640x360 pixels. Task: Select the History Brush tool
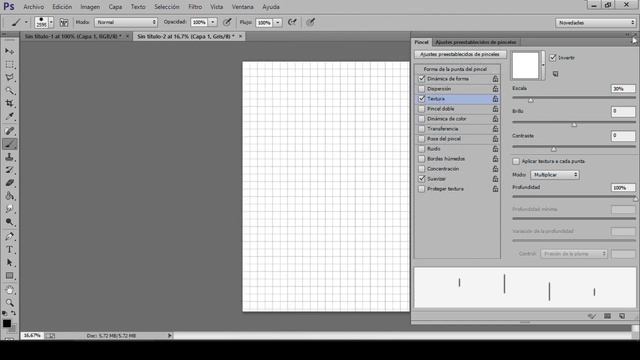9,170
